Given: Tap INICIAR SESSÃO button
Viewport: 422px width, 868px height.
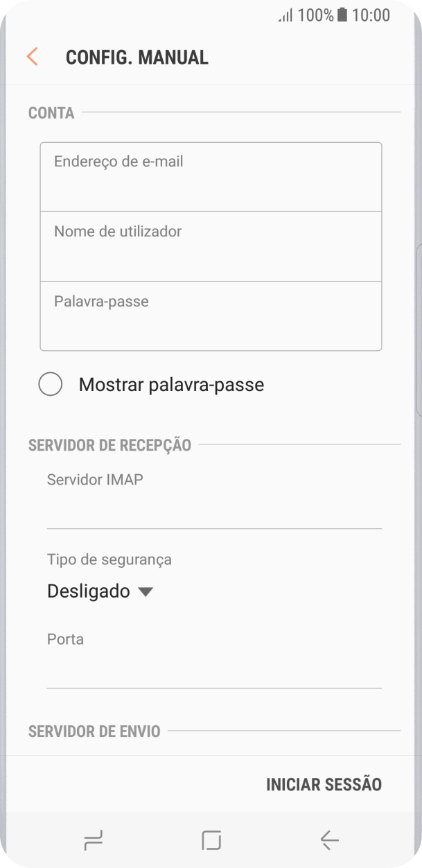Looking at the screenshot, I should 324,785.
